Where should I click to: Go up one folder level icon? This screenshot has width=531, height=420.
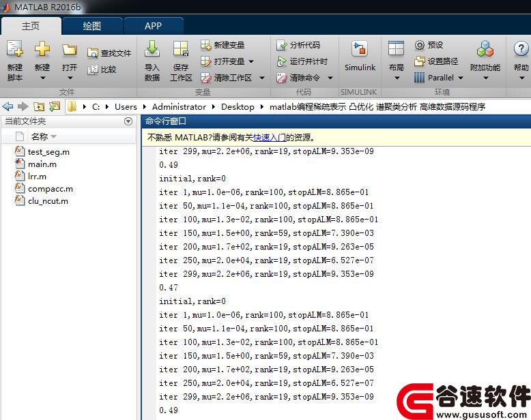pos(39,107)
